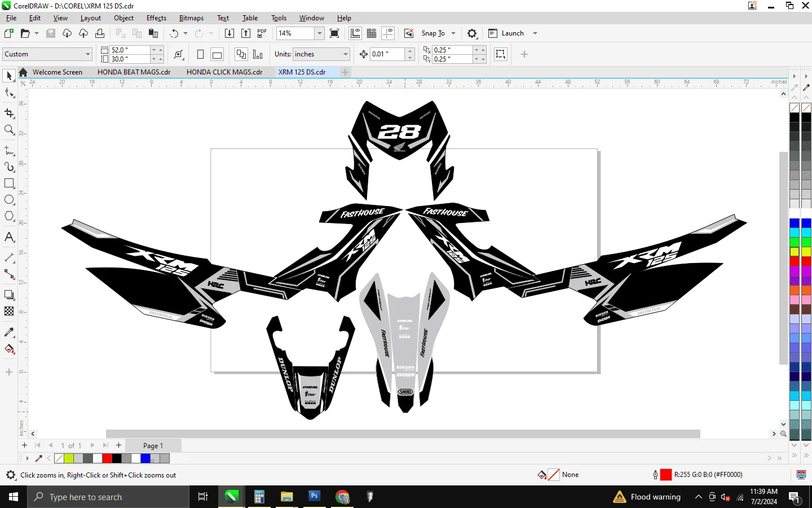Open the undo history dropdown arrow
Image resolution: width=812 pixels, height=508 pixels.
tap(186, 33)
